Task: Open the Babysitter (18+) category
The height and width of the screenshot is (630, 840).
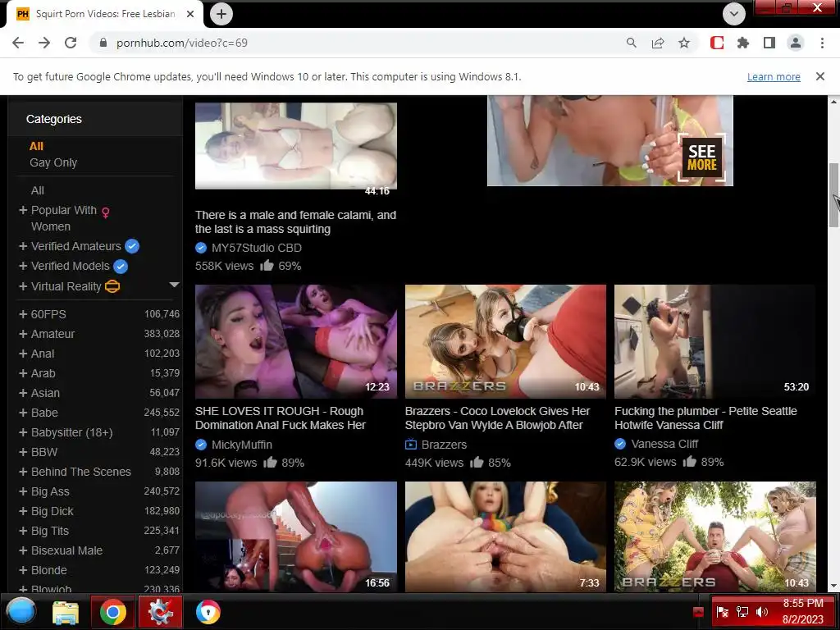Action: (x=72, y=432)
